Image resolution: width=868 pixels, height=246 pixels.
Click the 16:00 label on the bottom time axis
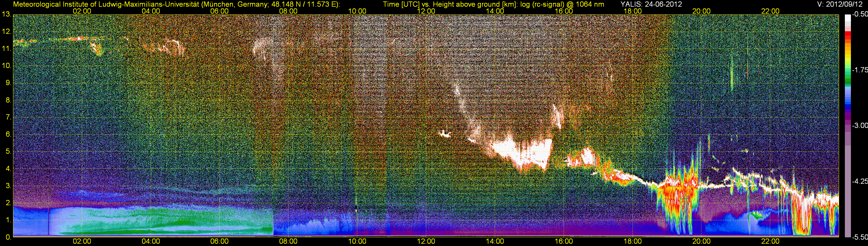[564, 241]
